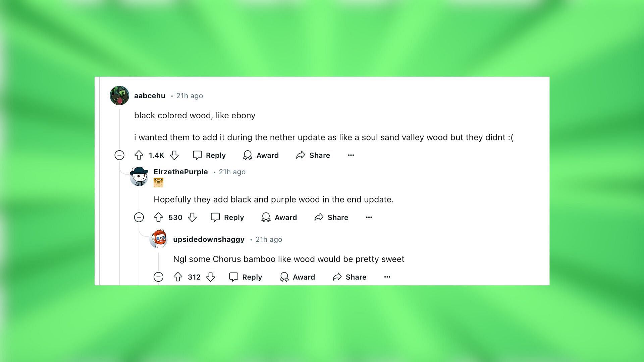Collapse aabcehu's comment thread
Viewport: 644px width, 362px height.
119,155
